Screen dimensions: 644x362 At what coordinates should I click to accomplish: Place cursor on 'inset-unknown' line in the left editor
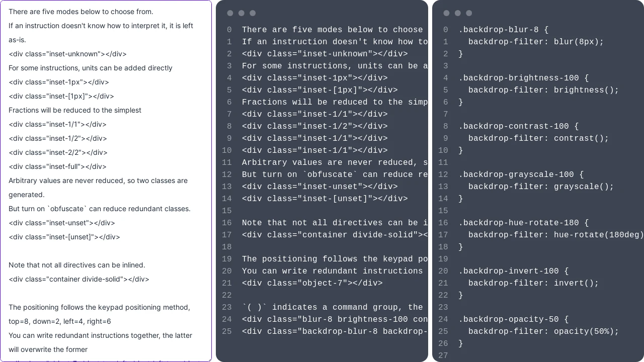[67, 54]
